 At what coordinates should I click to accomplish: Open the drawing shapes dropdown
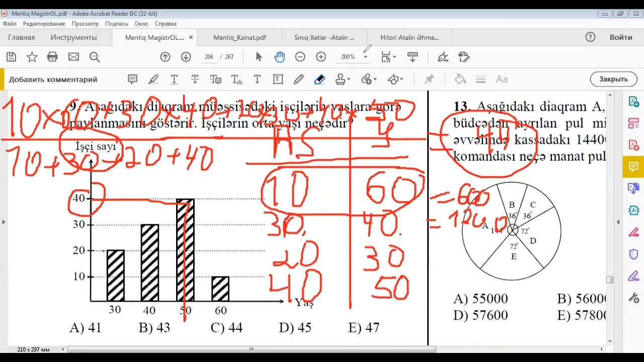coord(395,79)
